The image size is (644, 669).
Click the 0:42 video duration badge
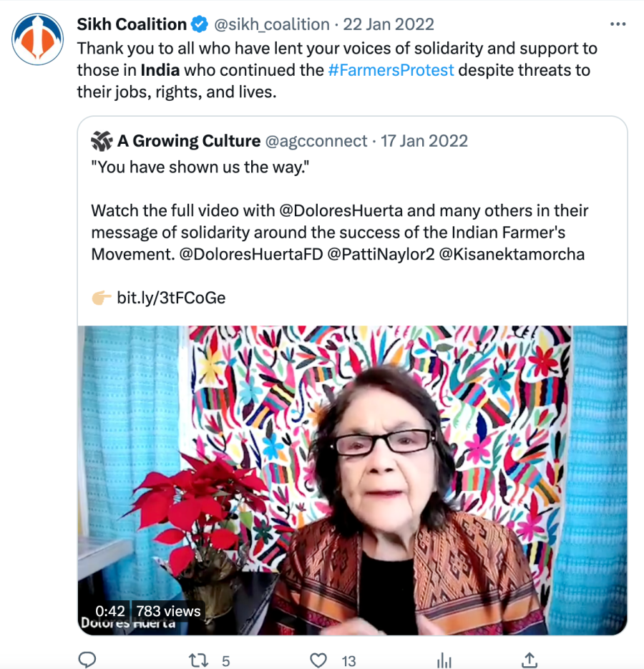coord(110,611)
